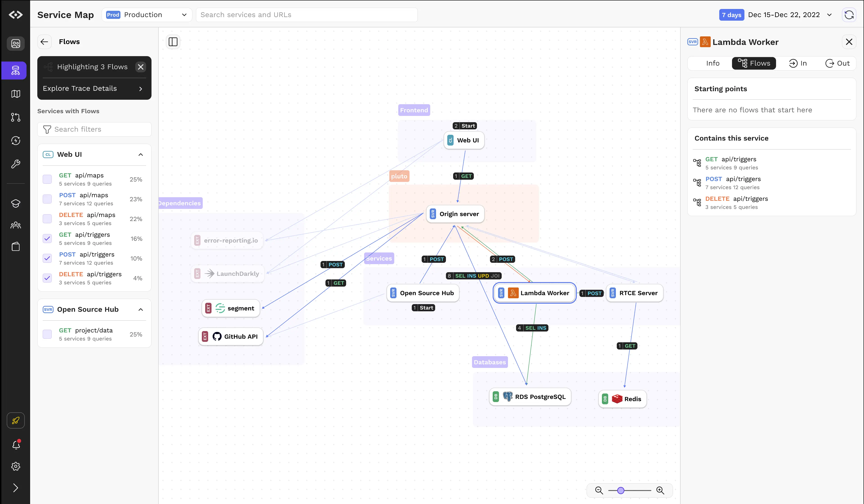Screen dimensions: 864x504
Task: Click the rocket icon in the sidebar
Action: click(x=16, y=420)
